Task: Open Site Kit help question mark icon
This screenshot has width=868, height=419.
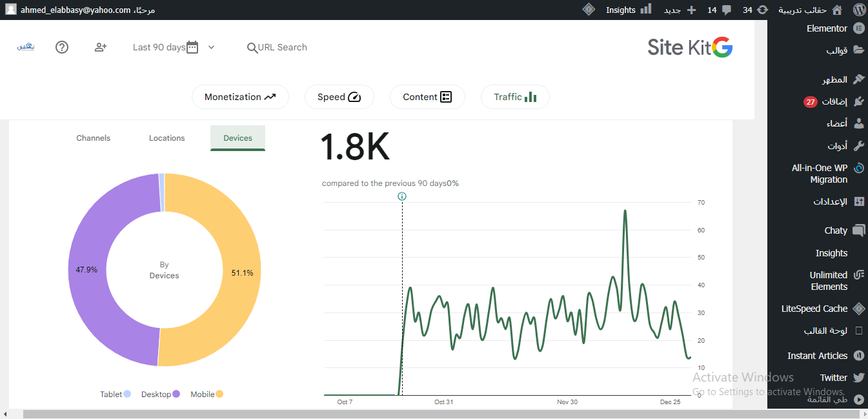Action: point(62,47)
